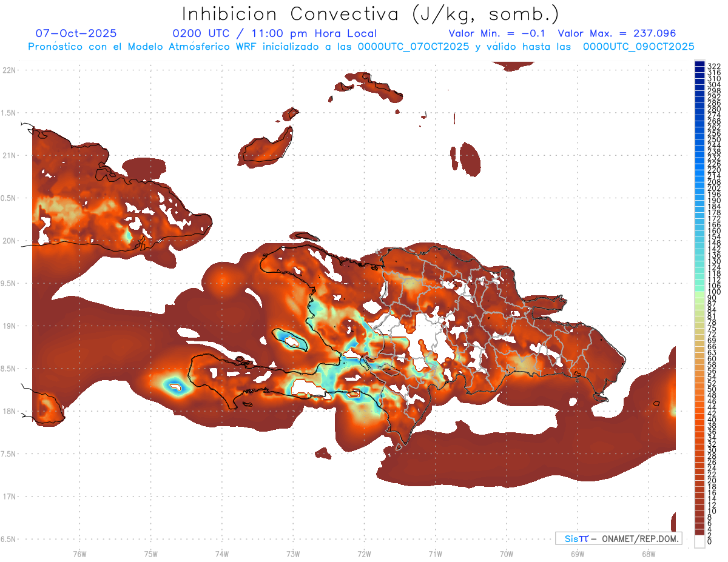Pick the dark blue 322 swatch on colorbar
Image resolution: width=728 pixels, height=562 pixels.
[x=699, y=64]
